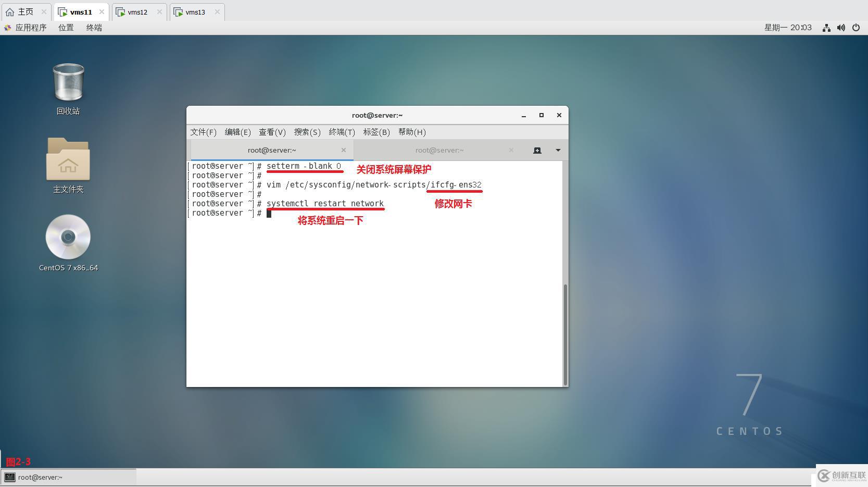This screenshot has height=487, width=868.
Task: Click the root@server:~ taskbar window button
Action: (68, 477)
